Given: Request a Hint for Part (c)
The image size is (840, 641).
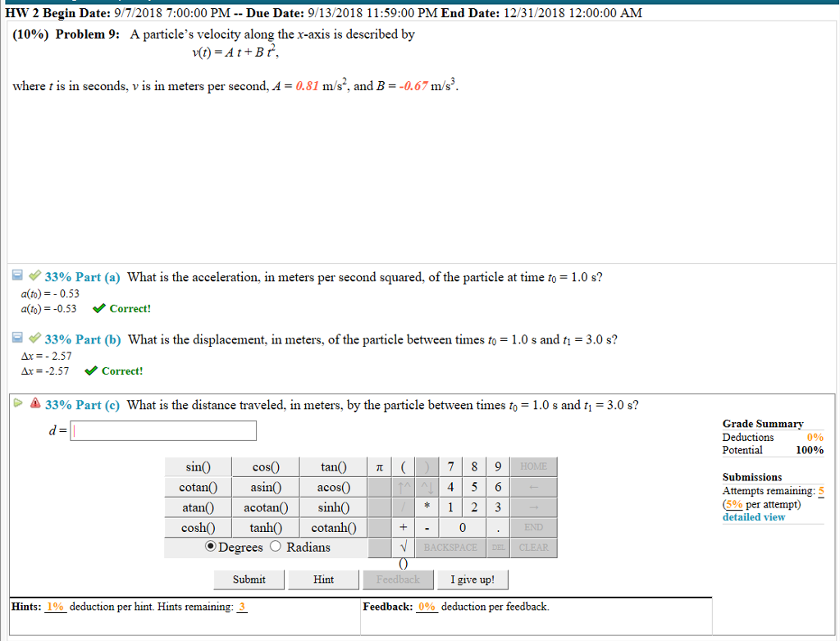Looking at the screenshot, I should pyautogui.click(x=323, y=580).
